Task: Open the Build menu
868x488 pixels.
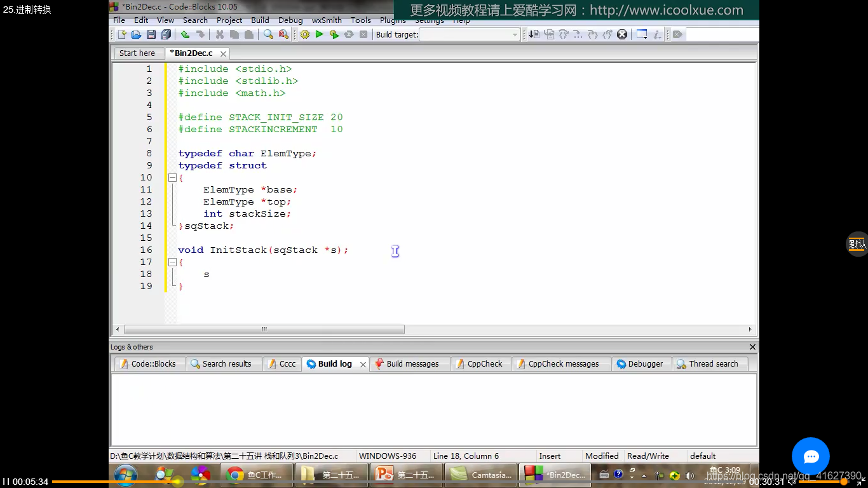Action: pyautogui.click(x=260, y=20)
